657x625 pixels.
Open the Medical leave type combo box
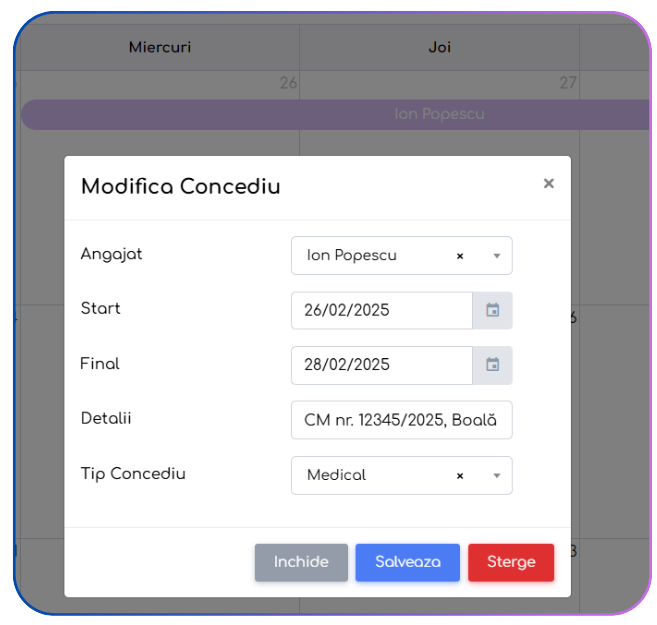[401, 475]
